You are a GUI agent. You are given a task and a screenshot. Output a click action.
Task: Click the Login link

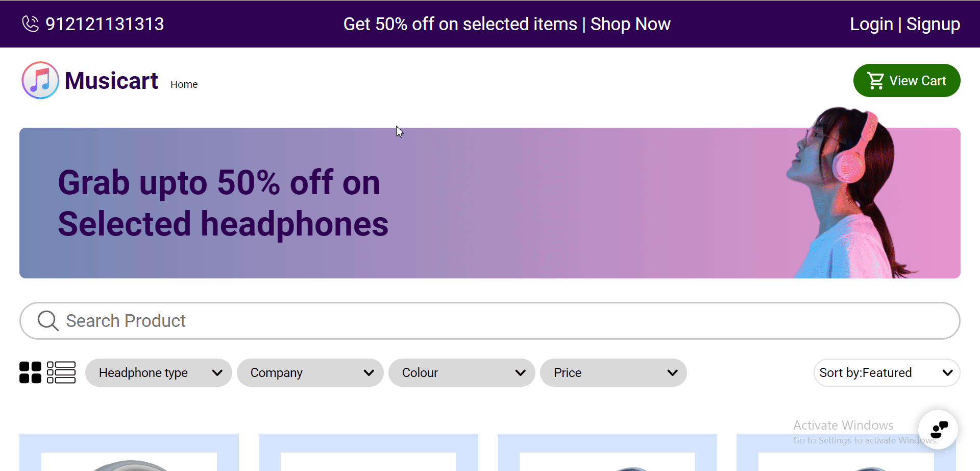(x=871, y=24)
